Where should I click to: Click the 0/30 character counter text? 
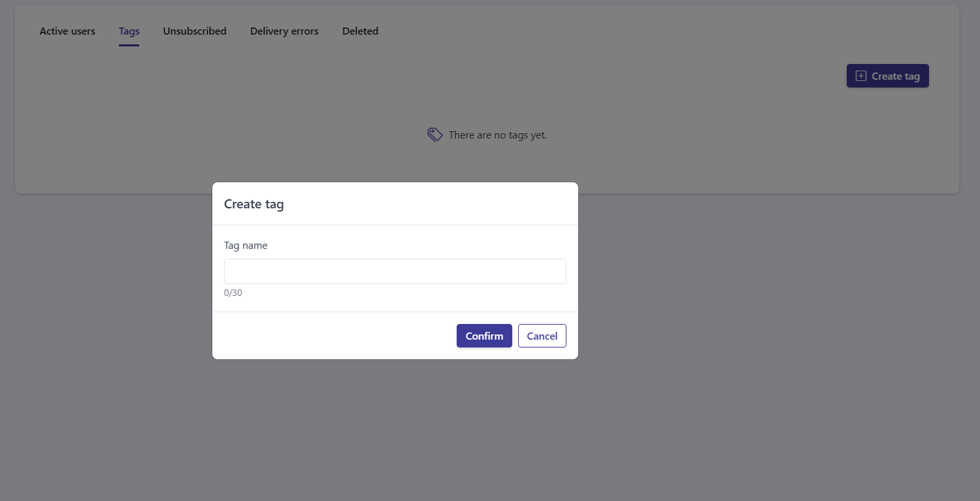pos(233,293)
